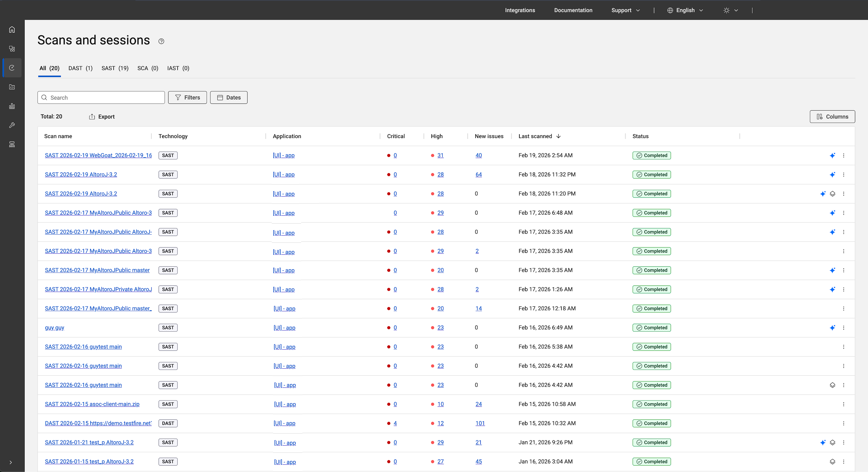The height and width of the screenshot is (472, 868).
Task: Open three-dot menu for DAST demo.testfire scan
Action: coord(843,423)
